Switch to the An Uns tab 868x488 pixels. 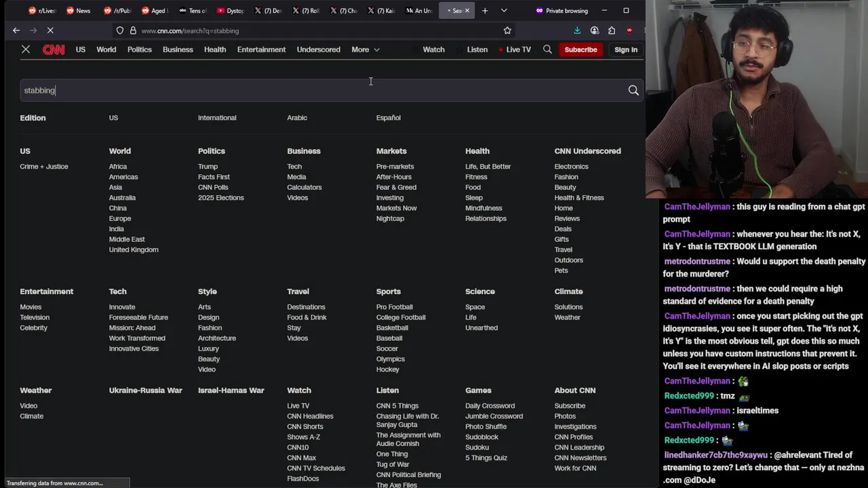point(419,11)
